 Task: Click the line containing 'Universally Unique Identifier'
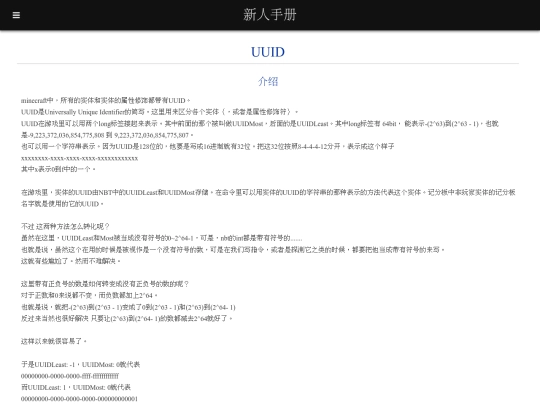click(159, 112)
